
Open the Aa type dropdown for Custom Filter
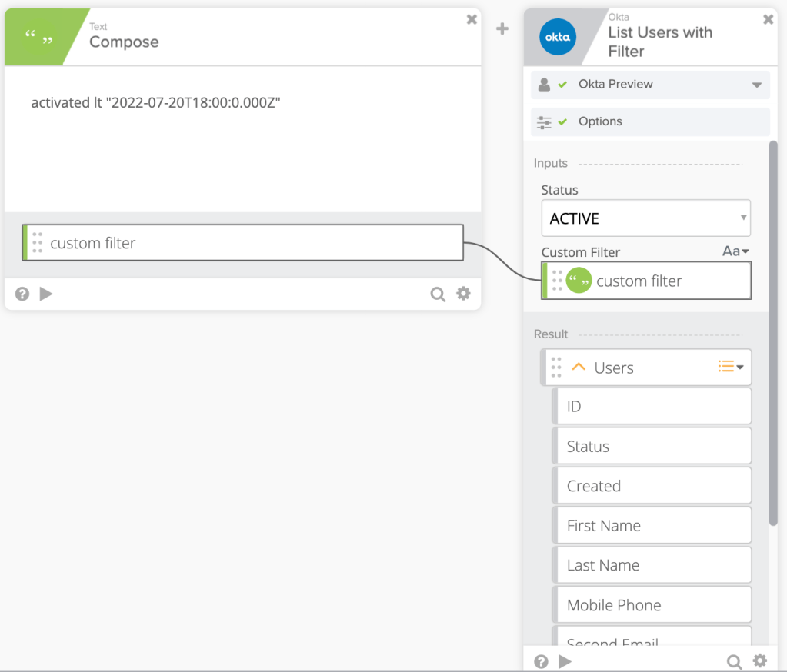point(735,251)
